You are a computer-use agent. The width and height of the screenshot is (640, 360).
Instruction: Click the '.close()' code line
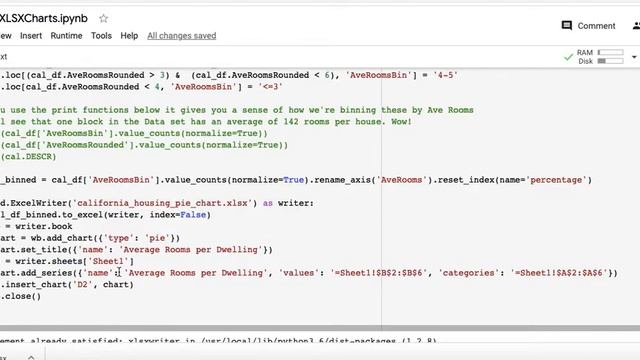20,296
